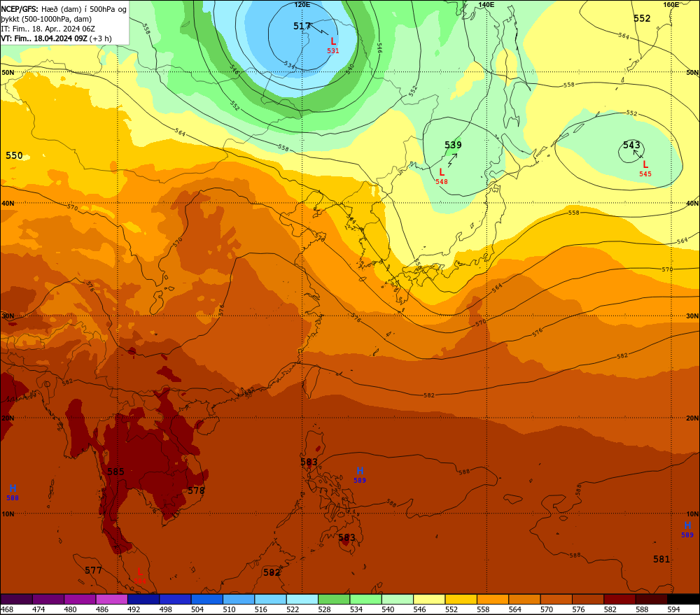Click the 160E longitude label

point(671,4)
